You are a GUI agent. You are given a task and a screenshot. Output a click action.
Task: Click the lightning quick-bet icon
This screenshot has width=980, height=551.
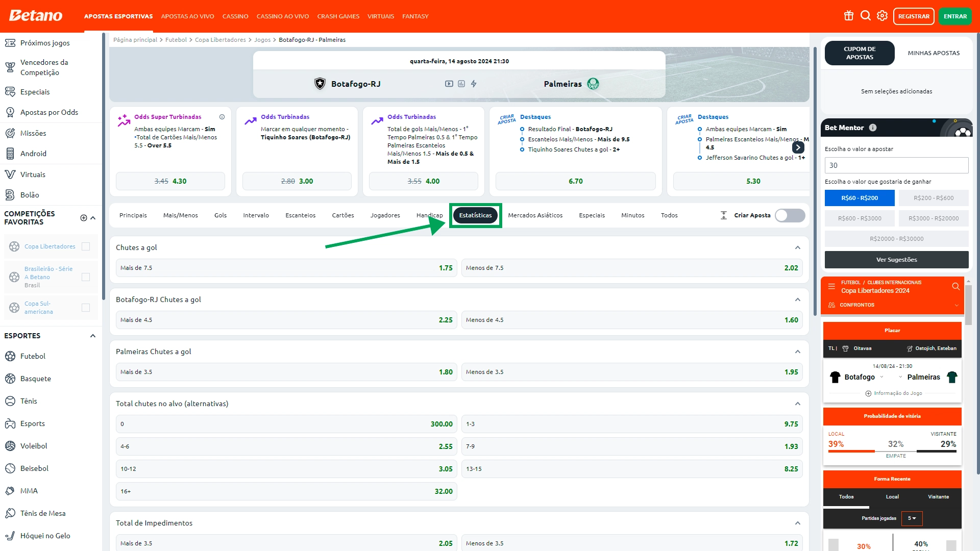[x=474, y=84]
